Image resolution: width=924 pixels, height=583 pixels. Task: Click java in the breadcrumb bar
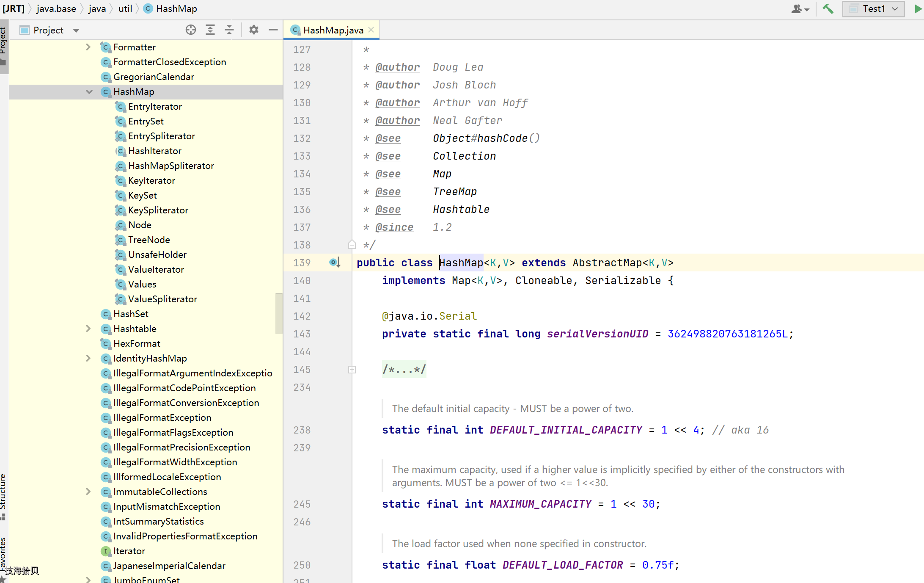coord(97,8)
